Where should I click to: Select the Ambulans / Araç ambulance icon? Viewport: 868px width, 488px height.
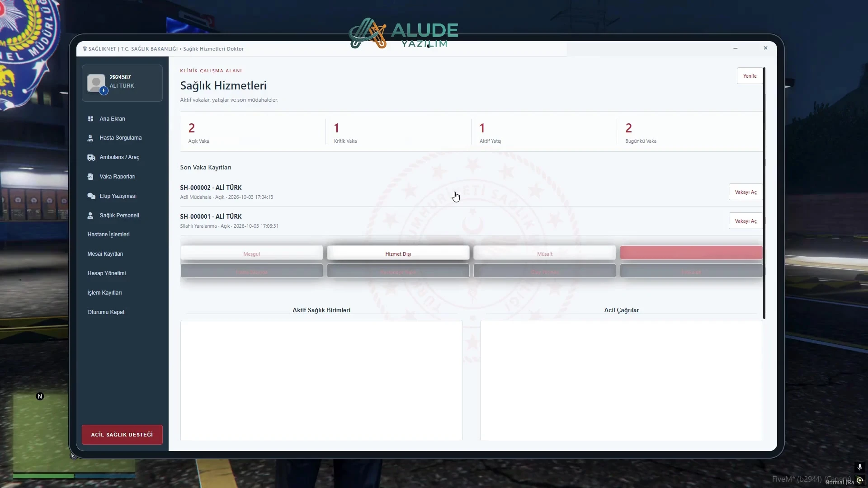pyautogui.click(x=91, y=158)
